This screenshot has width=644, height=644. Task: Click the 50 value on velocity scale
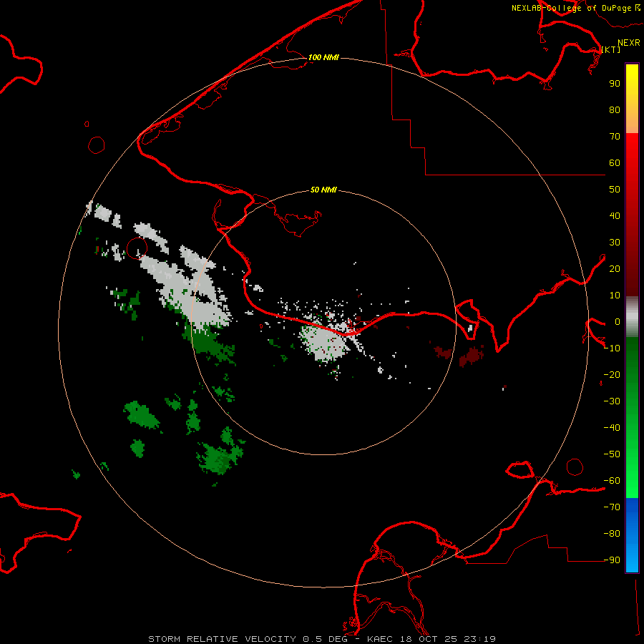tap(615, 190)
